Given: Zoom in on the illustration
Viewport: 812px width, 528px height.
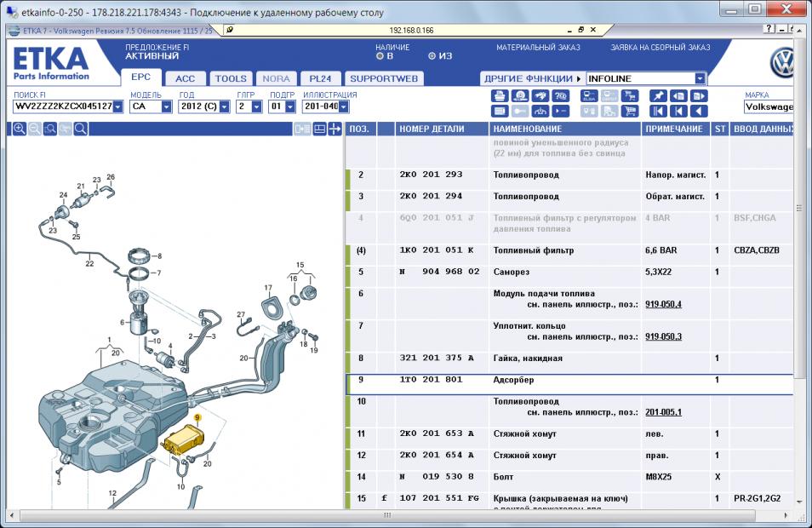Looking at the screenshot, I should tap(20, 129).
